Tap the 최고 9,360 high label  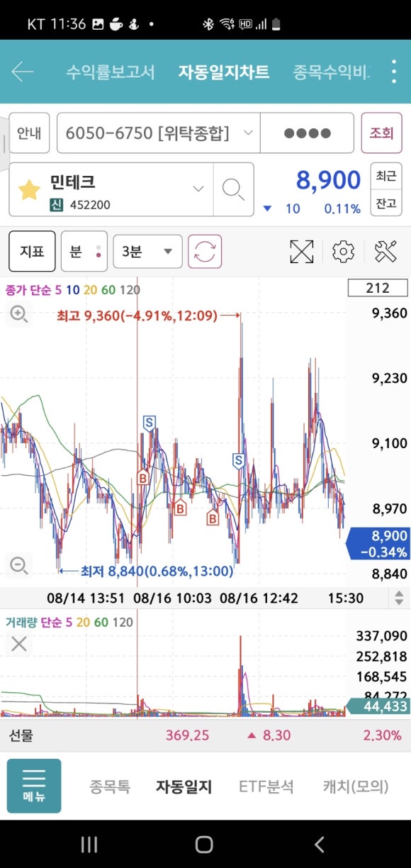pyautogui.click(x=137, y=316)
